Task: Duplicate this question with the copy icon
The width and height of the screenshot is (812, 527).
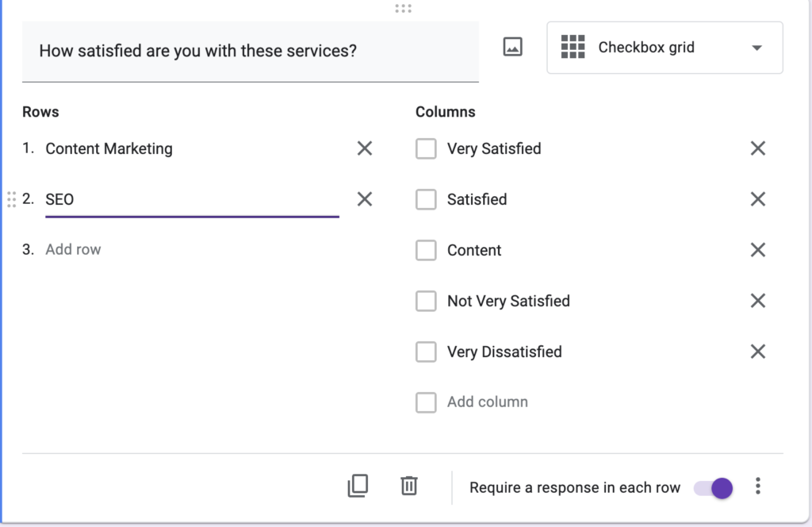Action: tap(358, 486)
